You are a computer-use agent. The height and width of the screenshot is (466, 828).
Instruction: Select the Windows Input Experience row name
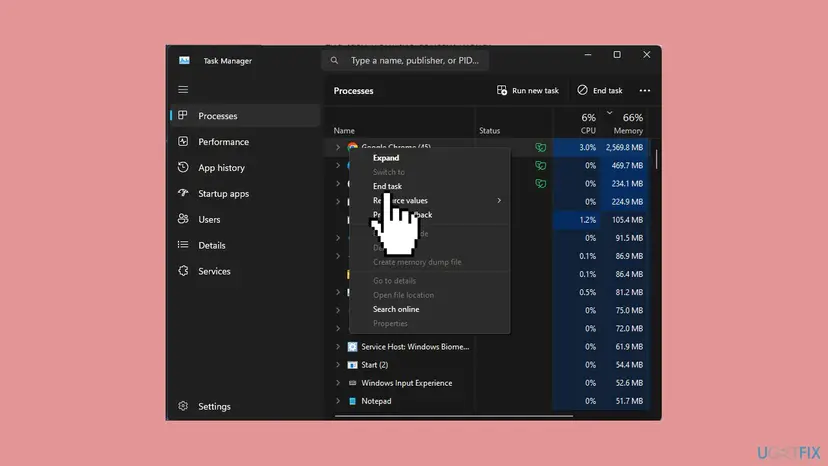coord(407,383)
